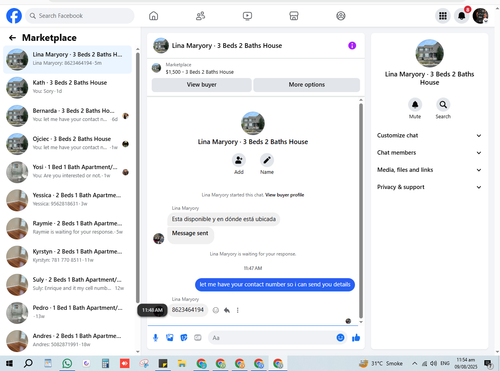Attach a photo file icon
Image resolution: width=500 pixels, height=371 pixels.
pyautogui.click(x=170, y=338)
